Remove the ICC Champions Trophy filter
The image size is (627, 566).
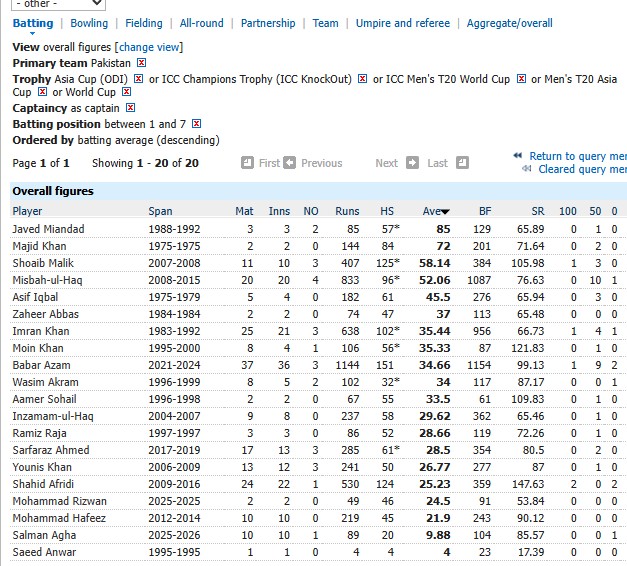[362, 79]
